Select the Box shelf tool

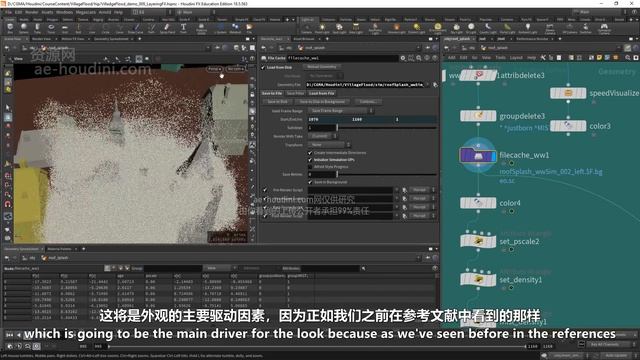coord(10,28)
